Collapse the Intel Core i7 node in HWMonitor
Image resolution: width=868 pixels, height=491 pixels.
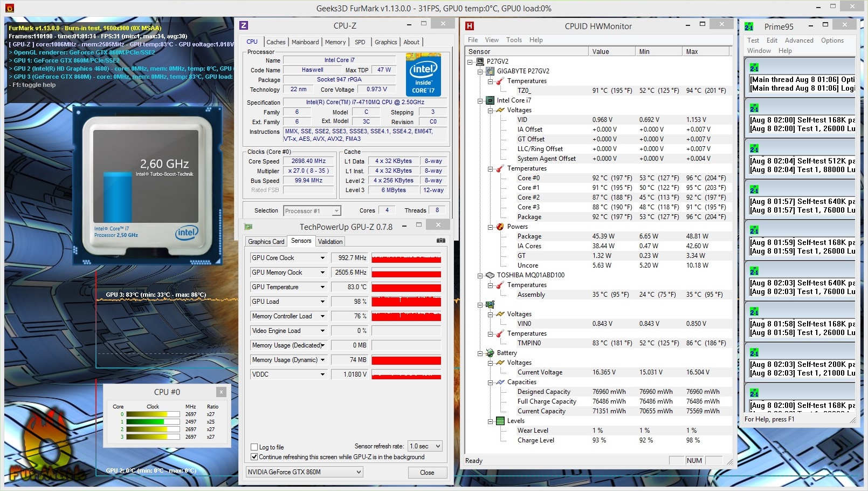pyautogui.click(x=480, y=101)
